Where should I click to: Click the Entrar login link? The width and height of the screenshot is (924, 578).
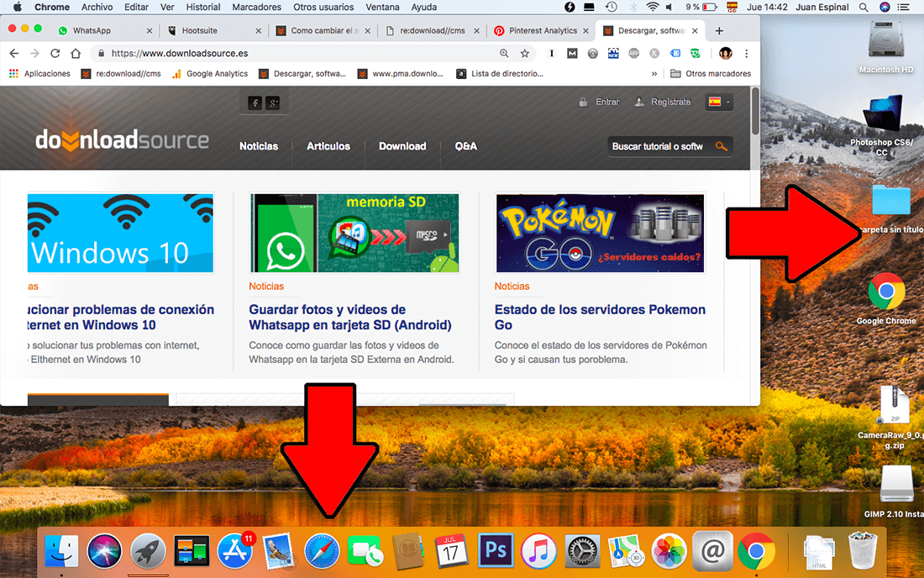click(x=607, y=102)
